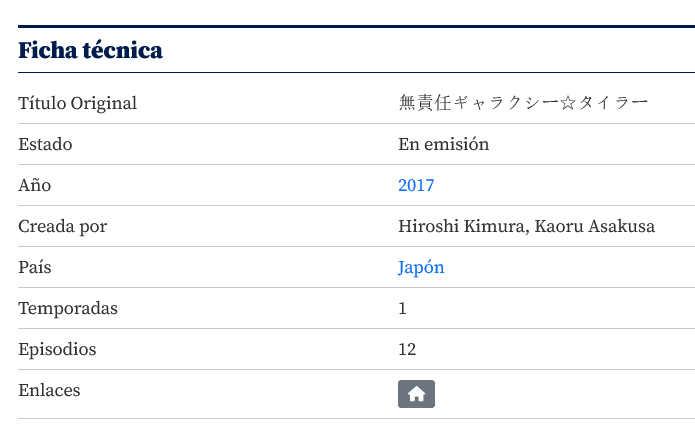Image resolution: width=695 pixels, height=440 pixels.
Task: Select the En emisión status text
Action: 444,144
